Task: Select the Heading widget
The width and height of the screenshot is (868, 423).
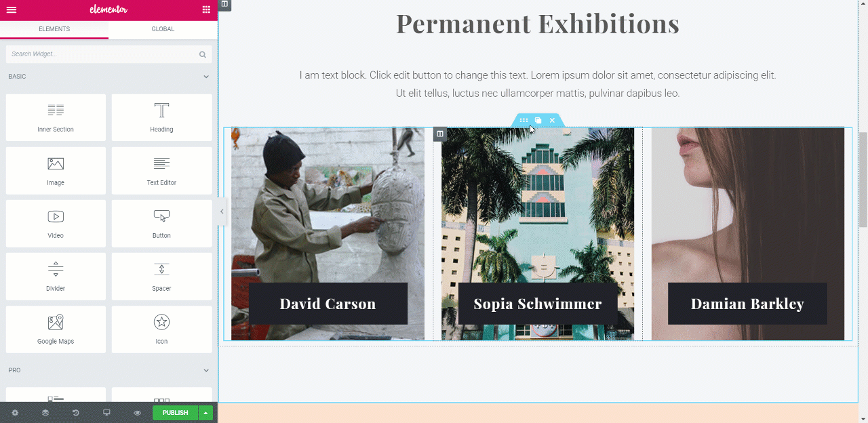Action: click(161, 117)
